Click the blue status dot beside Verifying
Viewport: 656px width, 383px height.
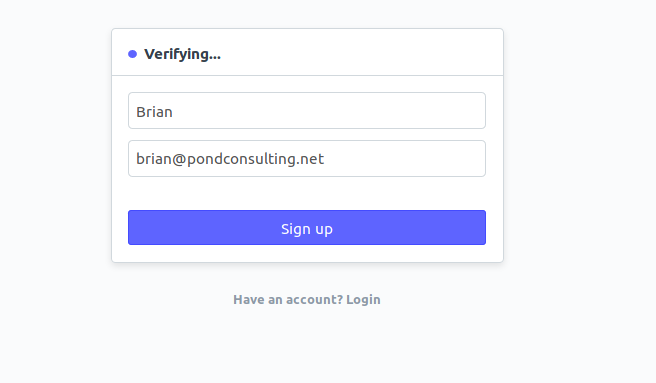[x=132, y=54]
